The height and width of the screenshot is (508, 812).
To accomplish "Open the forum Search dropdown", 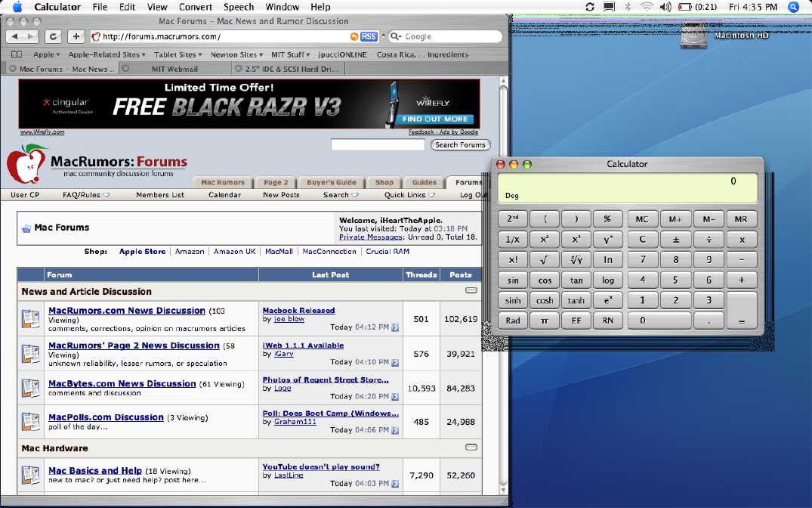I will click(341, 195).
